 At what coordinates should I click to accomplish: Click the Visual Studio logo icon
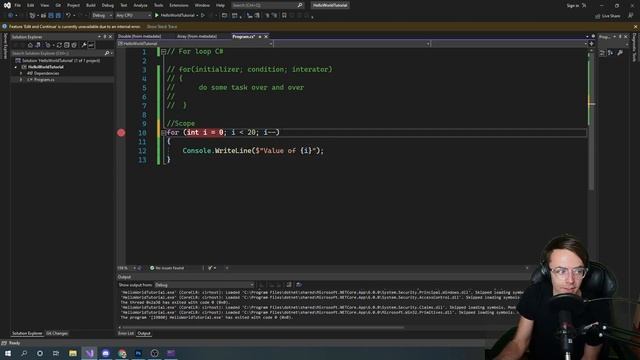tap(7, 5)
